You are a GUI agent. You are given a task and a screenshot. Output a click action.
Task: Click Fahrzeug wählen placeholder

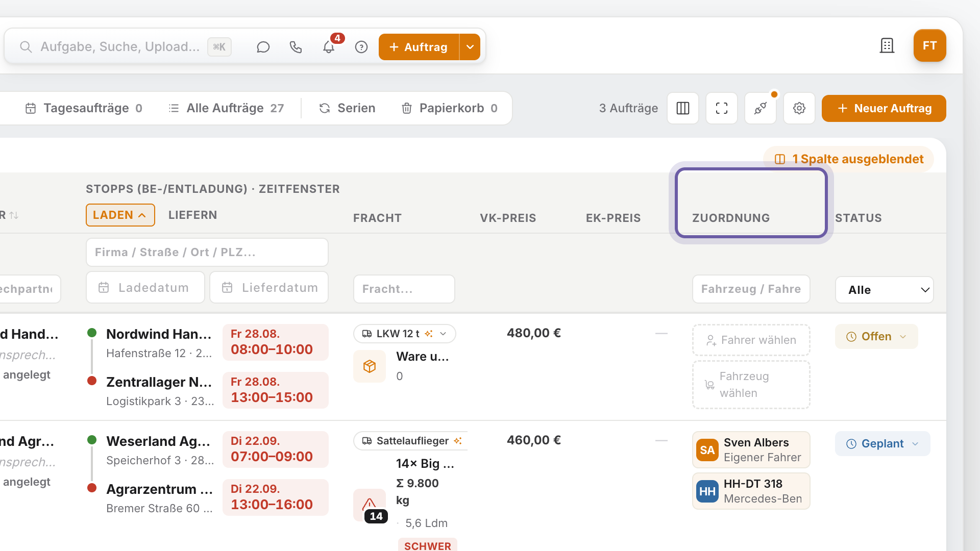[x=751, y=385]
